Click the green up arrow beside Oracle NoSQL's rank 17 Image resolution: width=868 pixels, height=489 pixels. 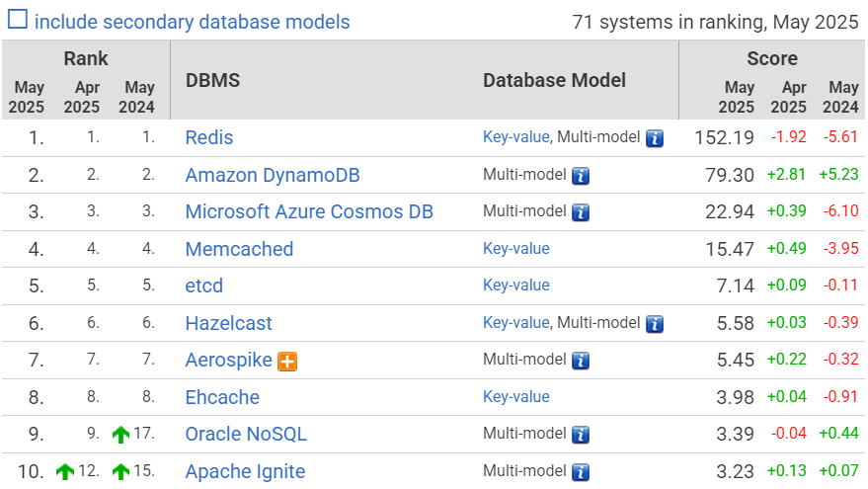120,435
